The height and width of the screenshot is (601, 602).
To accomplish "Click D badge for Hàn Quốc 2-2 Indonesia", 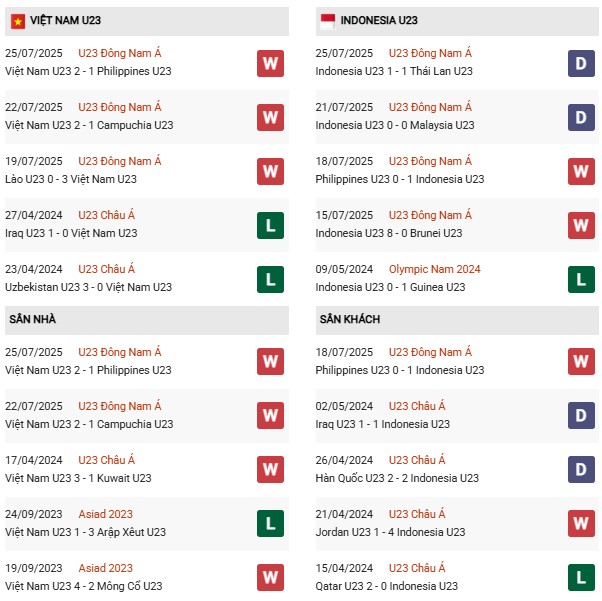I will tap(581, 470).
